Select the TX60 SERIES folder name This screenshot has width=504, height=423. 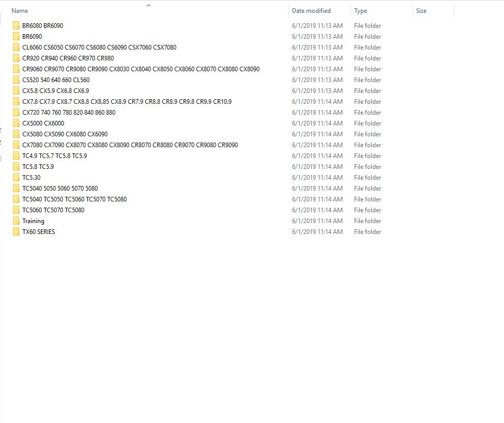(39, 232)
